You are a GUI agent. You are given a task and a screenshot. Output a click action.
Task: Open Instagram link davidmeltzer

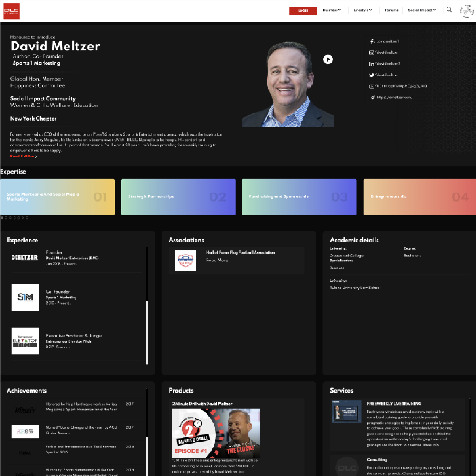(384, 52)
